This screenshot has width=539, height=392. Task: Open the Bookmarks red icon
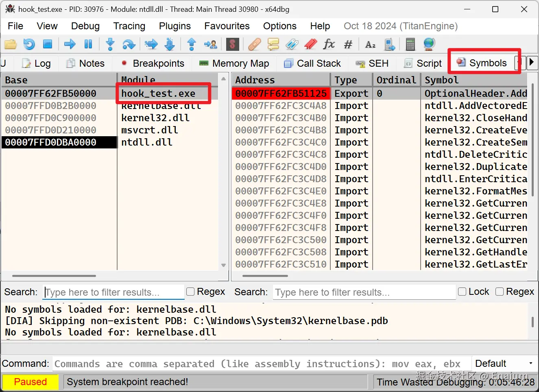(310, 44)
